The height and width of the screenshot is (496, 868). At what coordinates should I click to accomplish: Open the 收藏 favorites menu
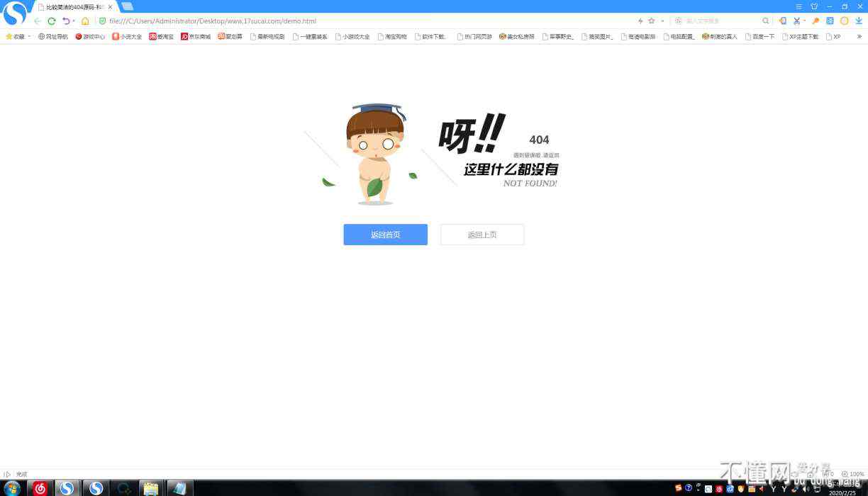tap(15, 37)
